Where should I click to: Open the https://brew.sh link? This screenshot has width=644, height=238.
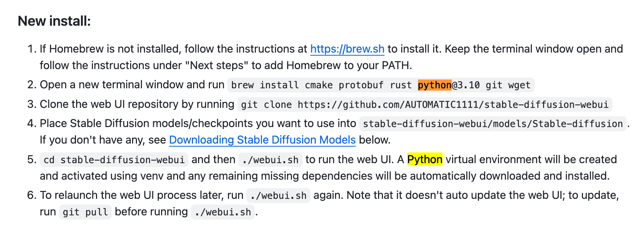click(347, 49)
